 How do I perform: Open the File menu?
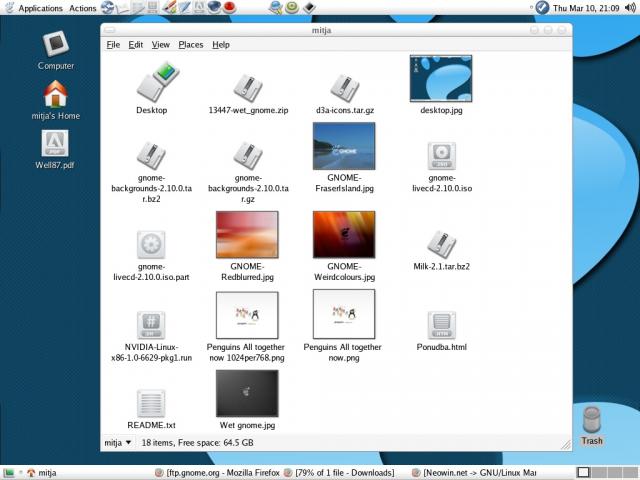(x=113, y=44)
